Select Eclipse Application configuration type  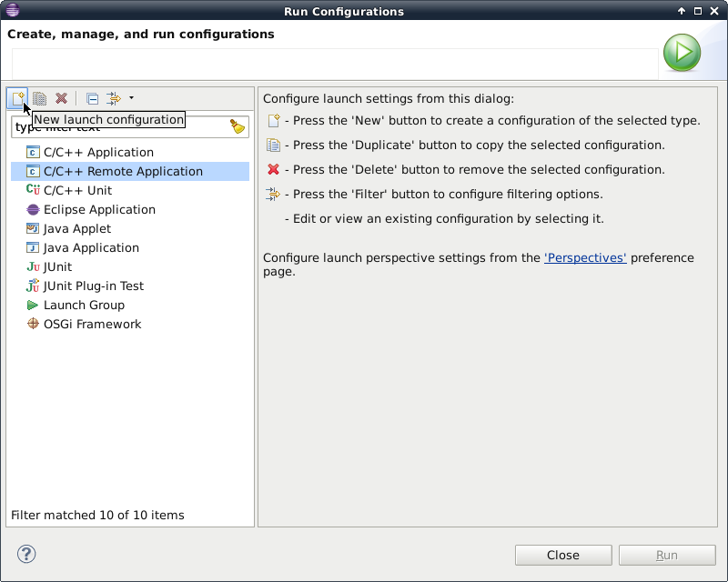tap(91, 209)
